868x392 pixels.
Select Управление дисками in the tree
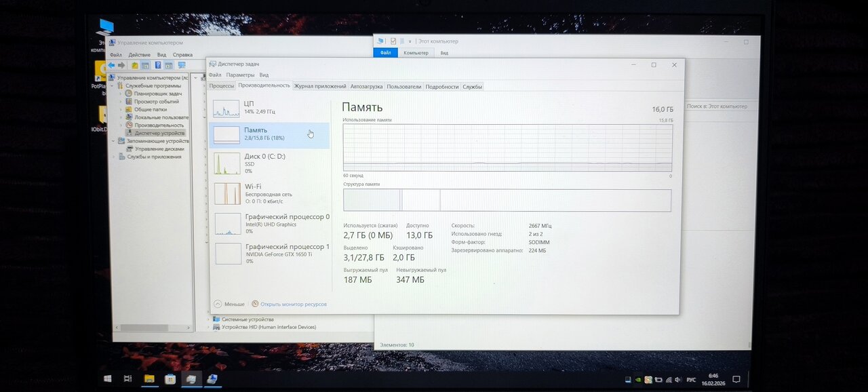point(159,149)
